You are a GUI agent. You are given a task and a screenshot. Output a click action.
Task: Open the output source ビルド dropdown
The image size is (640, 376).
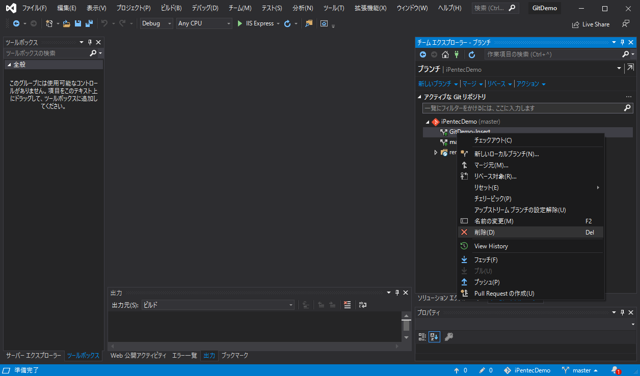coord(218,305)
